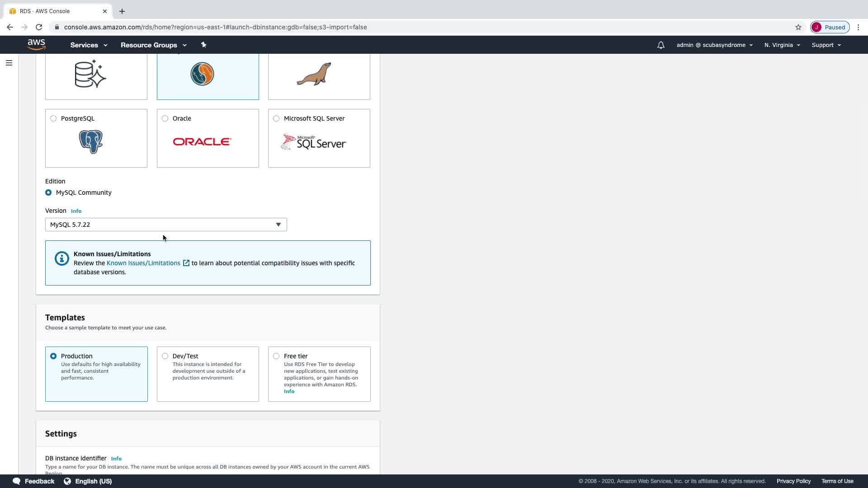Screen dimensions: 868x488
Task: Select the PostgreSQL engine radio button
Action: tap(53, 118)
